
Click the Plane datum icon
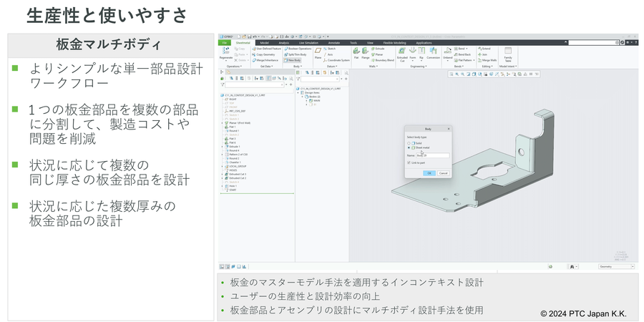[x=318, y=53]
